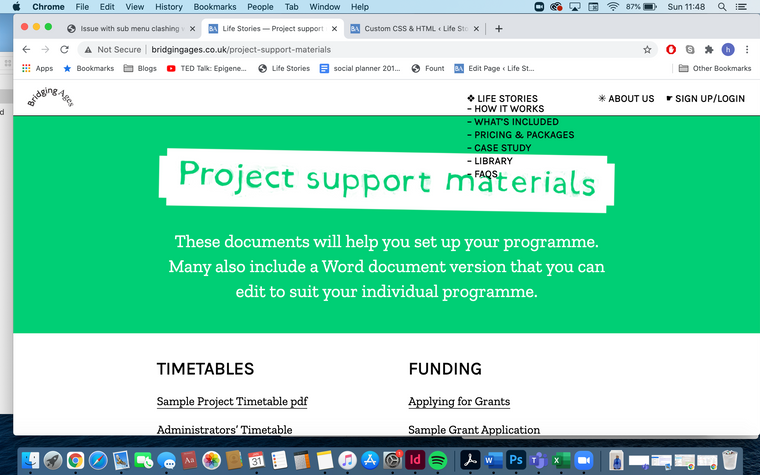
Task: Open a new tab with the plus button
Action: click(499, 28)
